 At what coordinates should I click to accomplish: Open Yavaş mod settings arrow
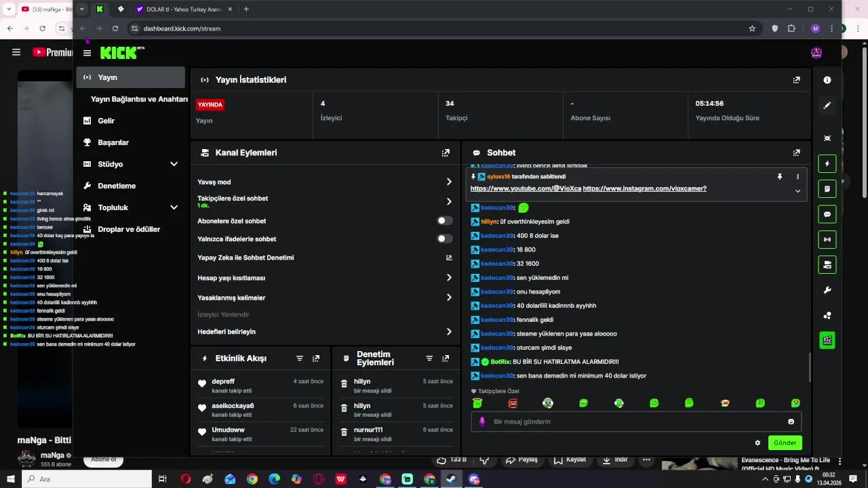[449, 182]
